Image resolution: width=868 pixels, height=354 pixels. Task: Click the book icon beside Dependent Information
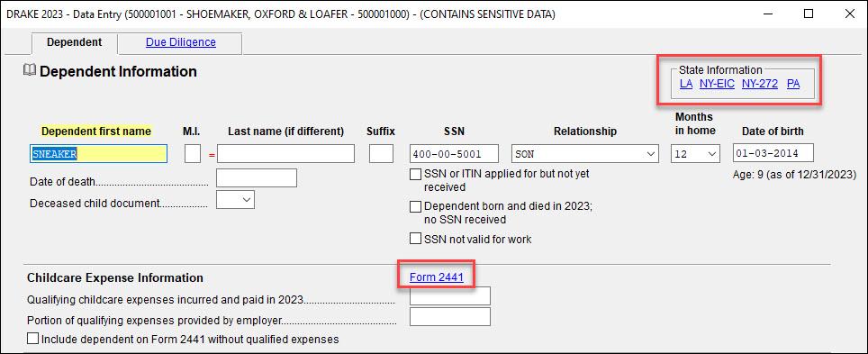29,70
